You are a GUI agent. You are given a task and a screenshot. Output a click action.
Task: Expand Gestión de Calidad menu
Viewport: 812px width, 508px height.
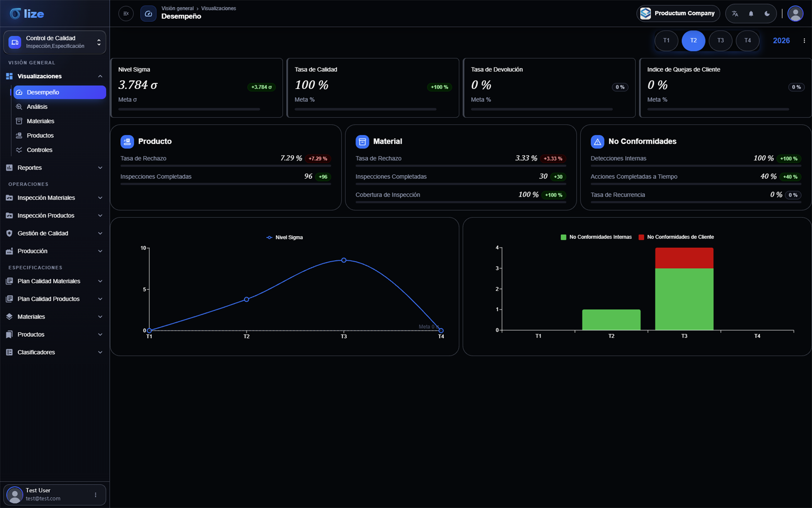click(55, 233)
